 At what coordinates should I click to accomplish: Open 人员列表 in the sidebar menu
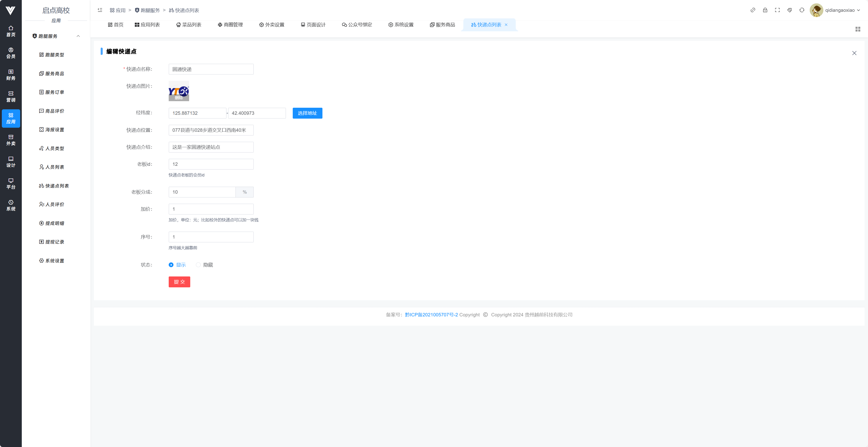(55, 167)
